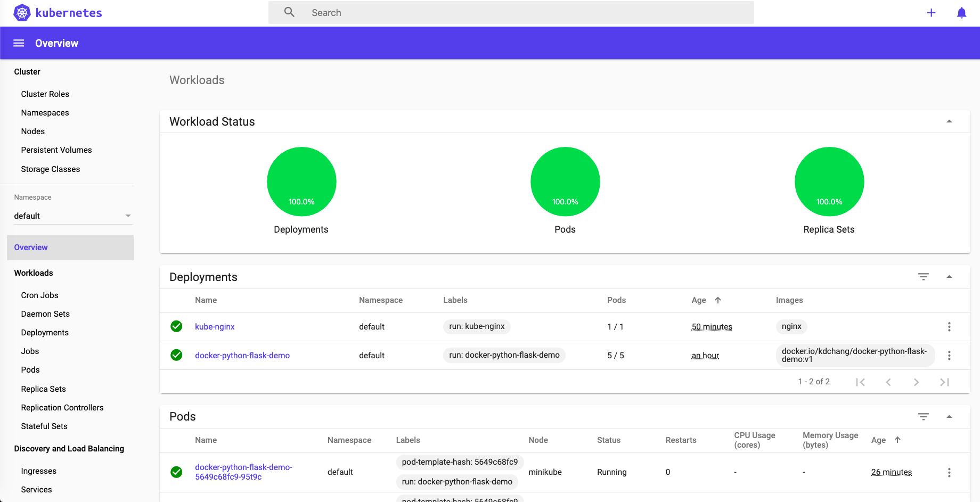Click the Workloads sidebar heading

pos(34,273)
